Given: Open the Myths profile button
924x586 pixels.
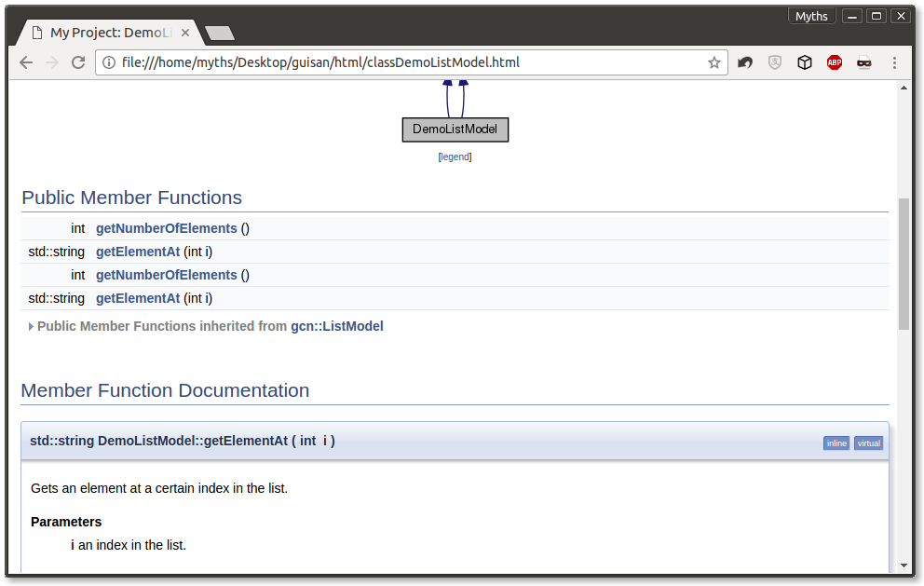Looking at the screenshot, I should click(x=811, y=16).
